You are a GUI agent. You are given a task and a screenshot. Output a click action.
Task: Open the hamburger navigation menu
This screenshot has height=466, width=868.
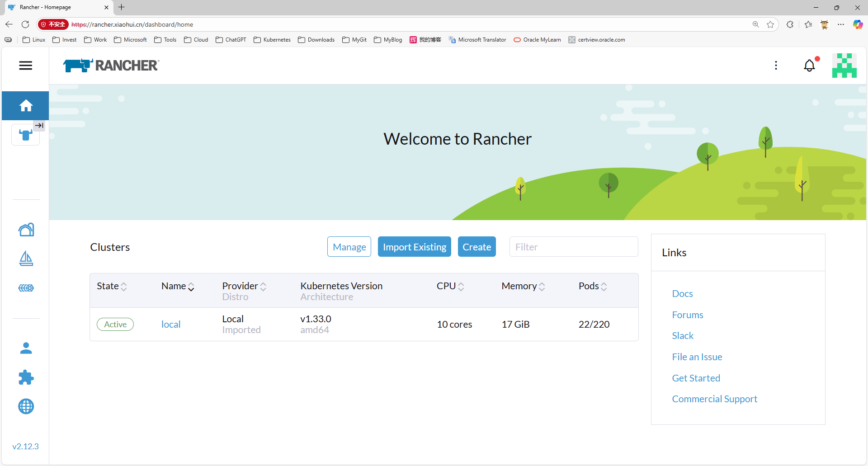[26, 66]
